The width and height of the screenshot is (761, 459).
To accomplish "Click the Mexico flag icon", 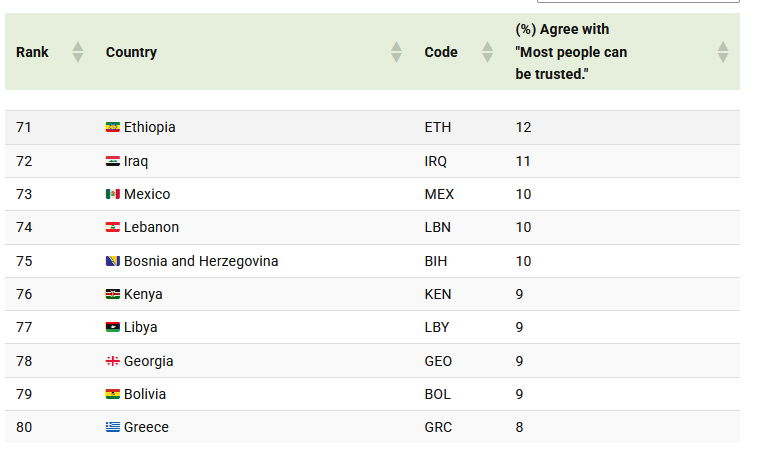I will (112, 194).
